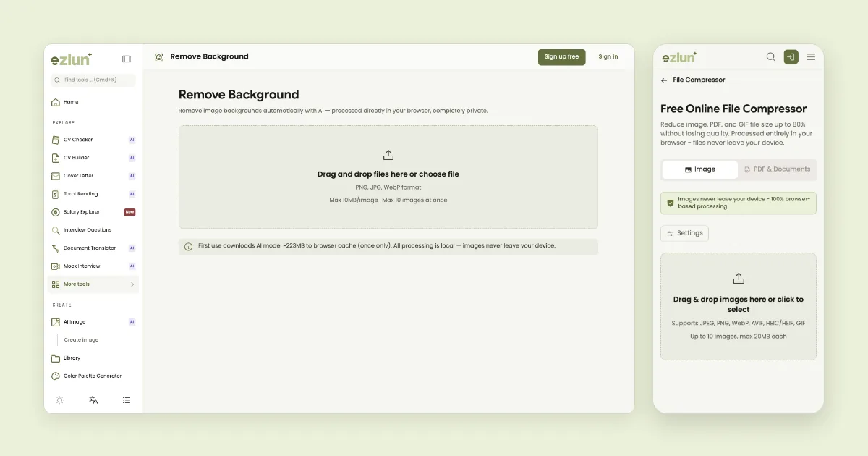The height and width of the screenshot is (456, 868).
Task: Click the "Images never leave your device" notice
Action: (x=739, y=203)
